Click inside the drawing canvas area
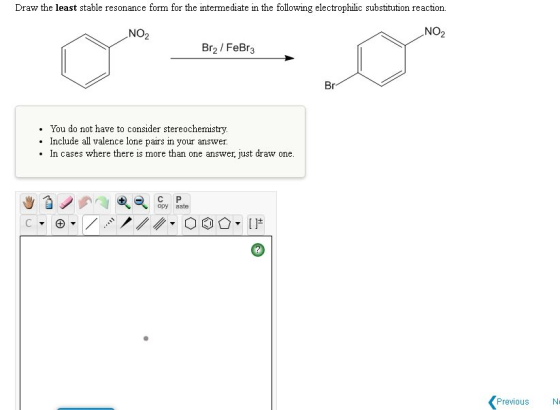This screenshot has width=560, height=410. (x=146, y=323)
